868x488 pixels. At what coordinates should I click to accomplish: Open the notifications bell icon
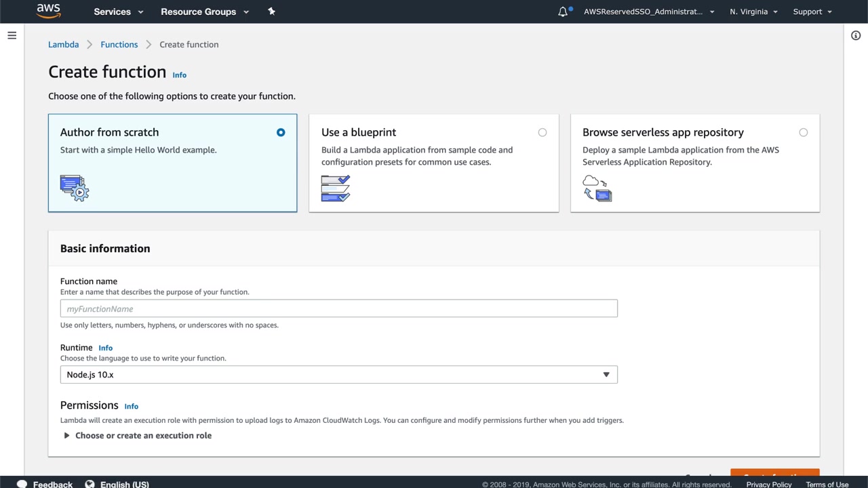563,12
